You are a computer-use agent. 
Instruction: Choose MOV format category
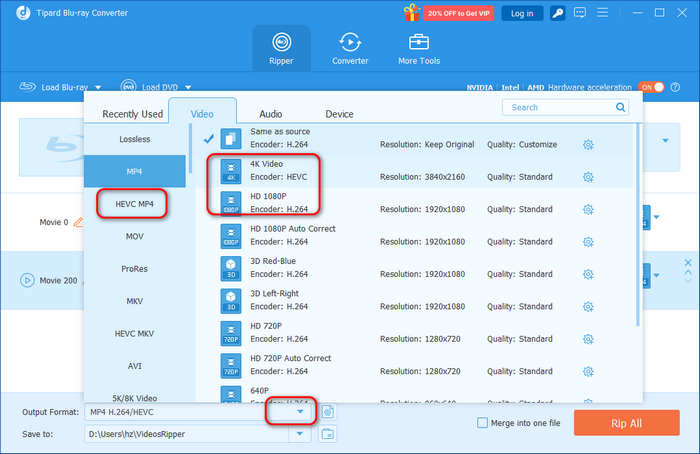(x=135, y=237)
